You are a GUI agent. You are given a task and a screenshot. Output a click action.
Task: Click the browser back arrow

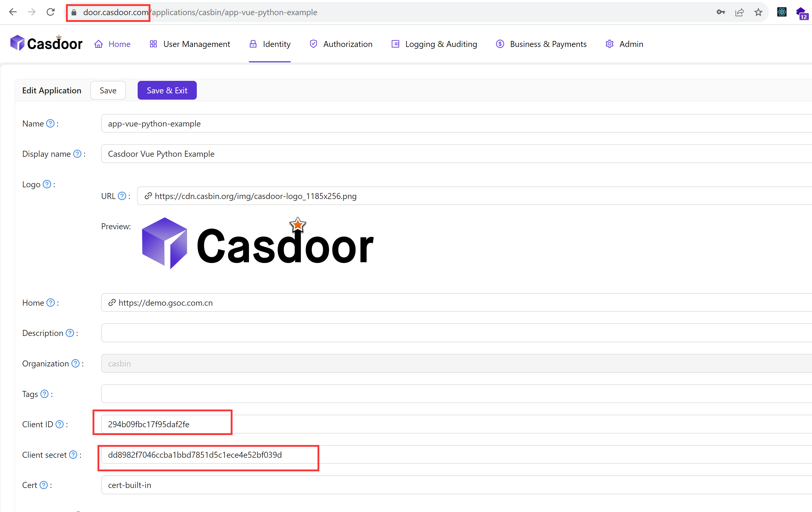point(13,12)
